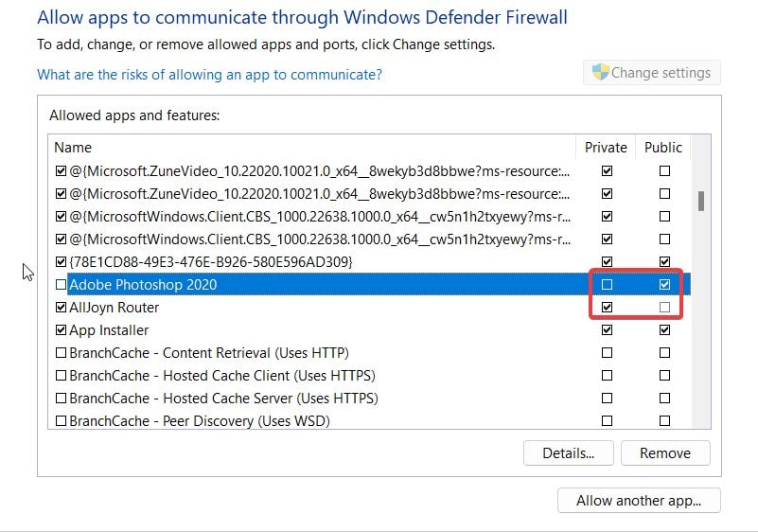Uncheck the Private box for AllJoyn Router
Viewport: 758px width, 532px height.
(x=607, y=308)
